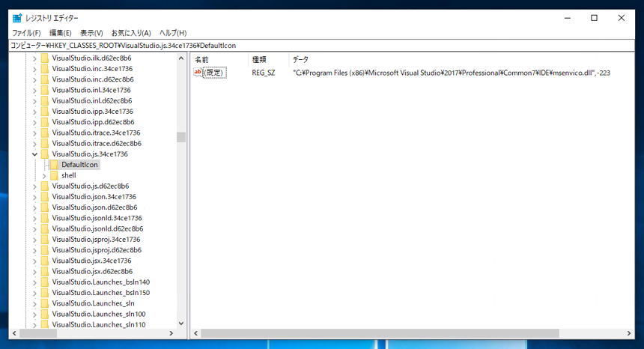
Task: Expand VisualStudio.inc.d62ec8b6 key
Action: click(34, 79)
